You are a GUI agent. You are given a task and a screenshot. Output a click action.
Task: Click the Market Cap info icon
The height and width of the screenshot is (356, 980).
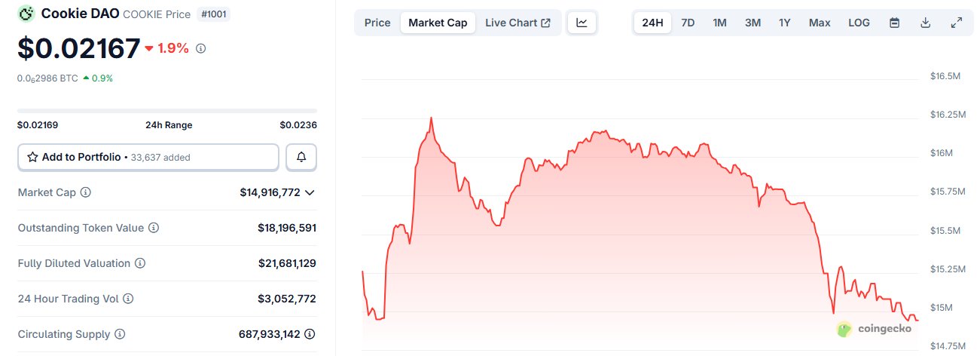tap(86, 192)
